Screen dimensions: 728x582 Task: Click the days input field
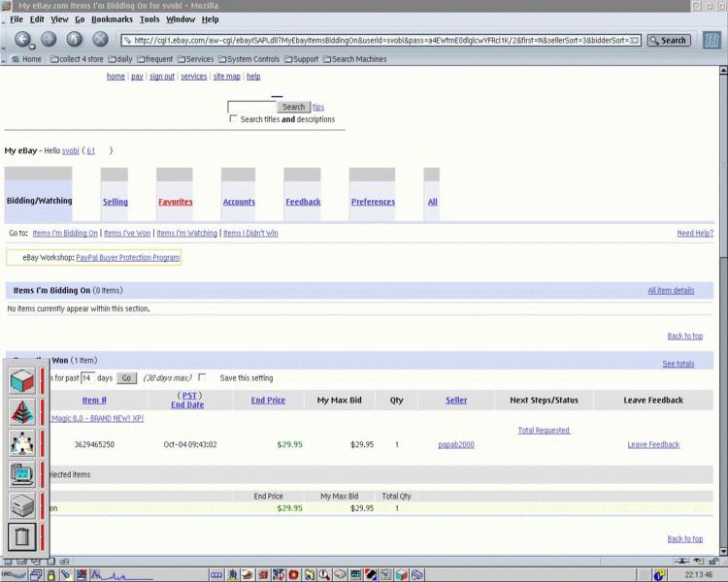(87, 378)
